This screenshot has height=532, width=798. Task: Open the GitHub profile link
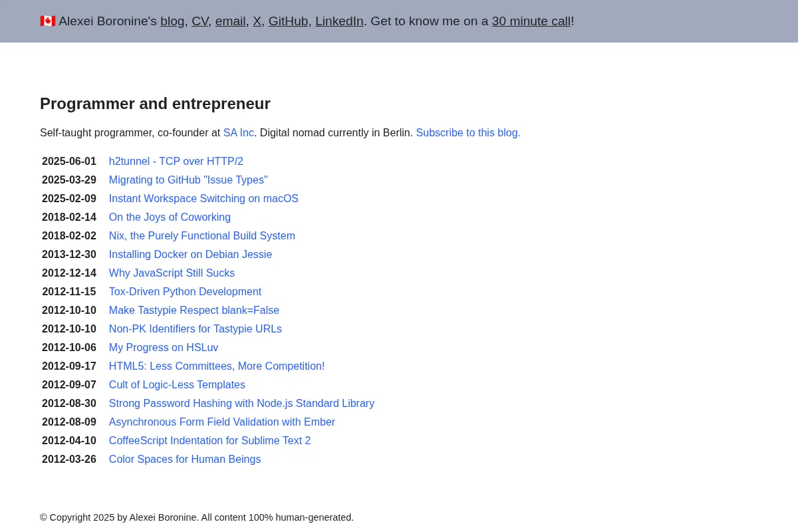pyautogui.click(x=288, y=21)
